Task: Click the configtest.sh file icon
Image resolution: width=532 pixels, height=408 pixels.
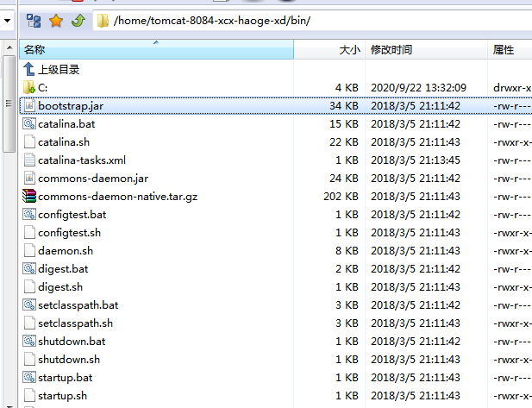Action: click(29, 233)
